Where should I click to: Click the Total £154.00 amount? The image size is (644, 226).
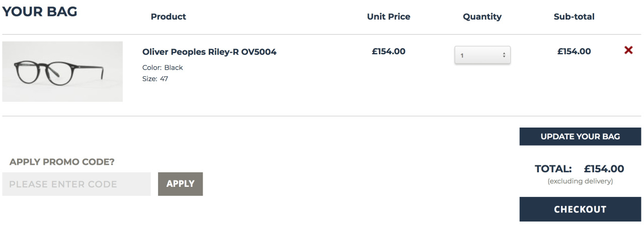[604, 169]
